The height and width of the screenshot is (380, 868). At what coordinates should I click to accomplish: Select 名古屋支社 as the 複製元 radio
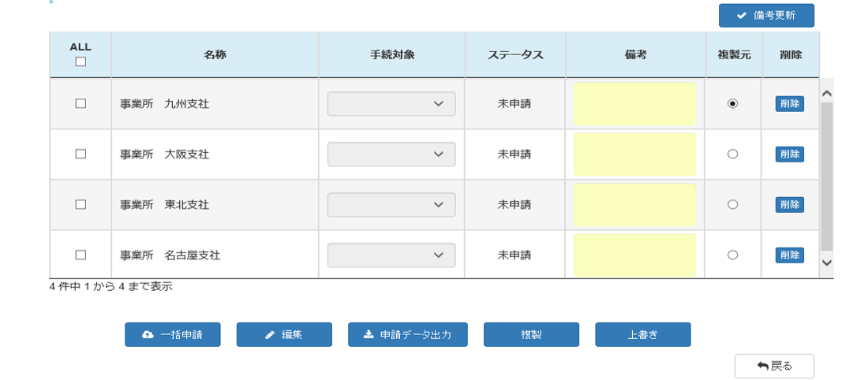pyautogui.click(x=732, y=255)
